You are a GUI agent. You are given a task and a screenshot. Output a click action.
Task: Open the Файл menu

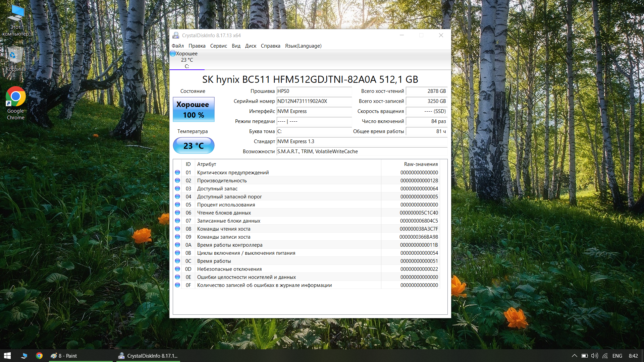[x=177, y=46]
